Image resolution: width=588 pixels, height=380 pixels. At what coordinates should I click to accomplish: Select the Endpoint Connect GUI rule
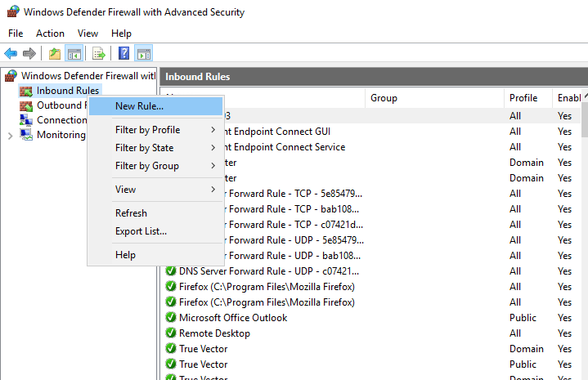(277, 132)
